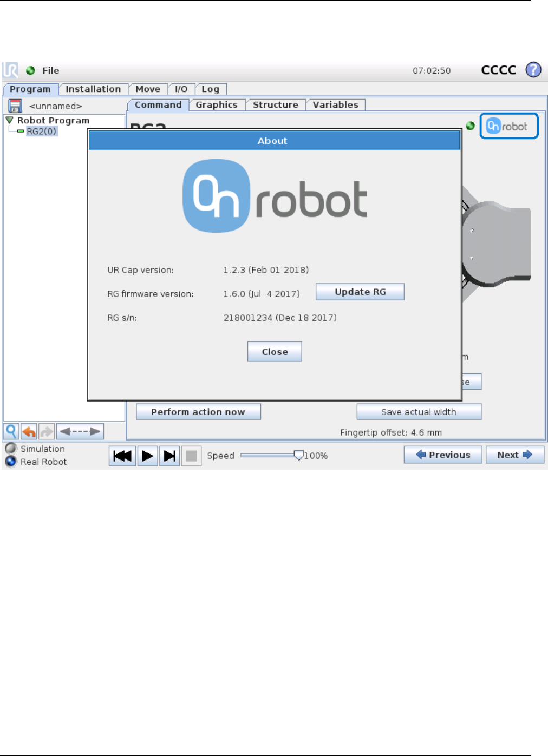Viewport: 548px width, 756px height.
Task: Click Perform action now button
Action: click(198, 412)
